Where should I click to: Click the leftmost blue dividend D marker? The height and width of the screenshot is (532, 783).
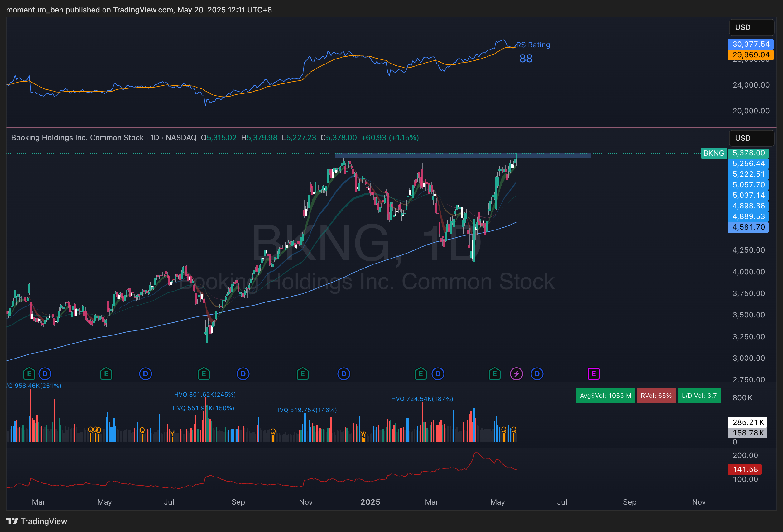pyautogui.click(x=45, y=374)
